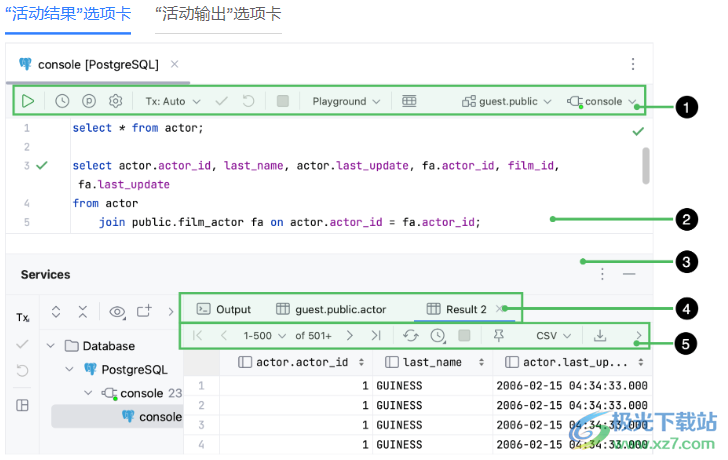Open the Tx: Auto transaction mode dropdown
The image size is (728, 460).
173,101
